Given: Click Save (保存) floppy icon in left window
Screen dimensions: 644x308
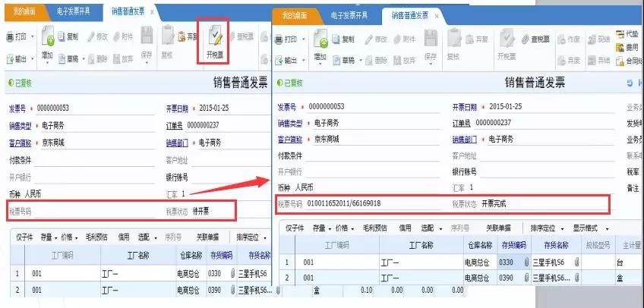Looking at the screenshot, I should (x=147, y=36).
